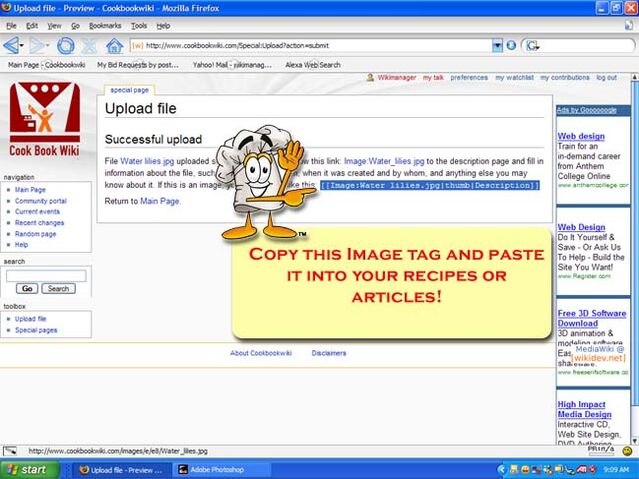This screenshot has height=479, width=639.
Task: Open the Back button history dropdown arrow
Action: coord(22,45)
